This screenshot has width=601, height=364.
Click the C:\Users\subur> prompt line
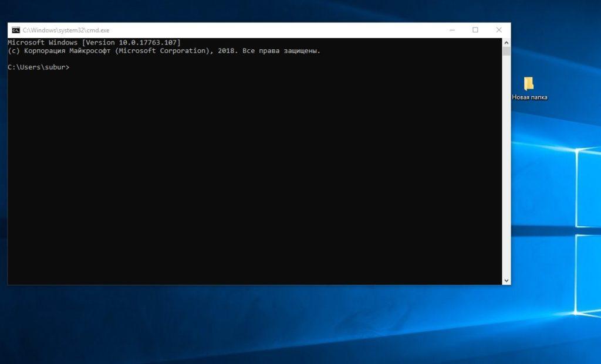pyautogui.click(x=38, y=67)
